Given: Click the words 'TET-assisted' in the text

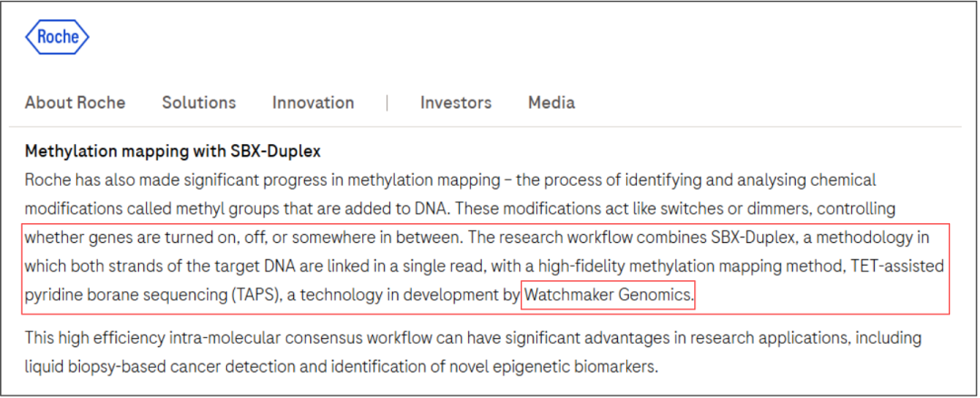Looking at the screenshot, I should click(900, 267).
